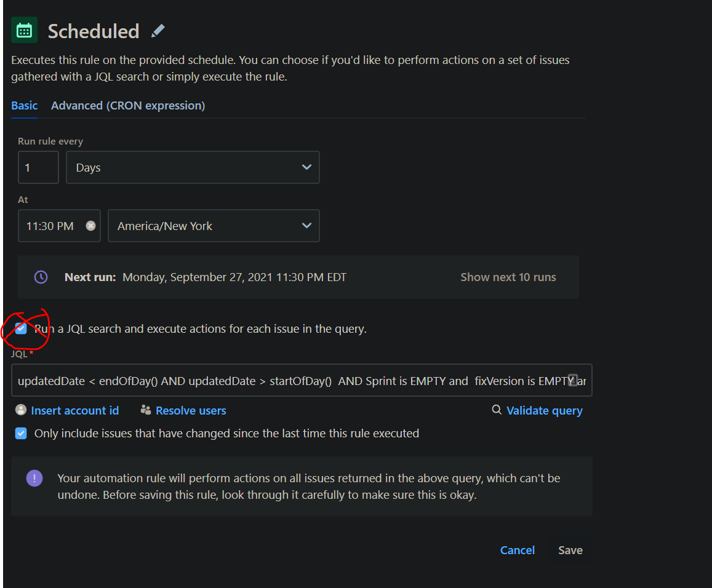The image size is (712, 588).
Task: Switch to the Advanced (CRON expression) tab
Action: (128, 105)
